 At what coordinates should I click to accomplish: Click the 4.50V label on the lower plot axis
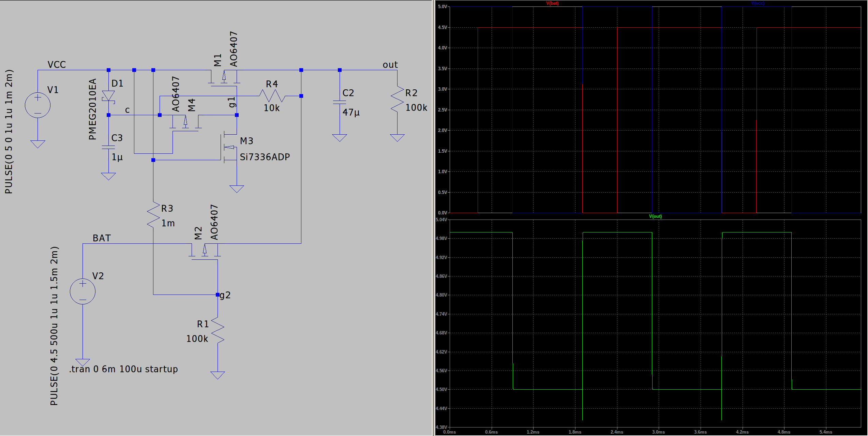pyautogui.click(x=442, y=389)
